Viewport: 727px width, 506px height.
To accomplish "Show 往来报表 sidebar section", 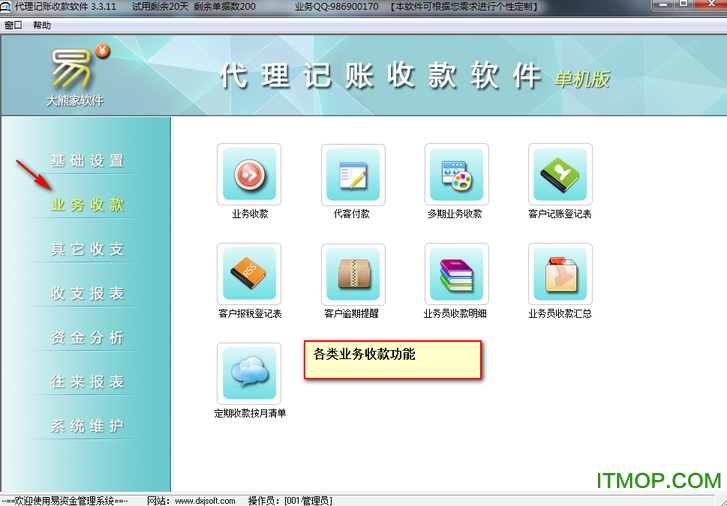I will click(88, 382).
